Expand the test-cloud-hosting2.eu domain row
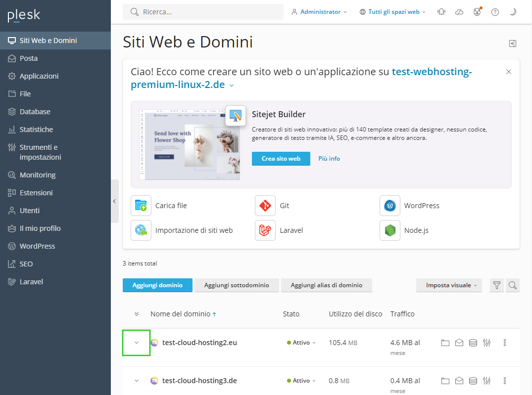532x395 pixels. pyautogui.click(x=137, y=343)
